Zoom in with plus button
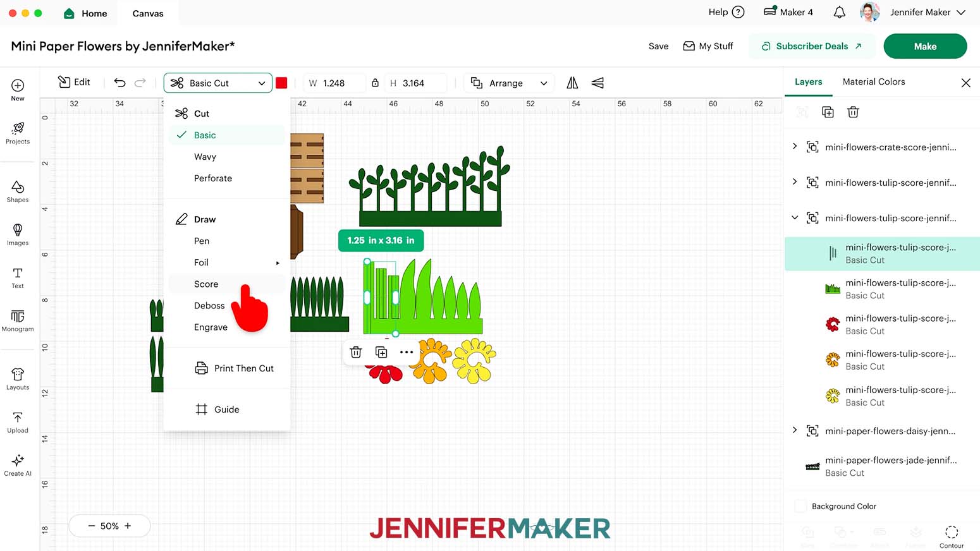This screenshot has height=551, width=980. click(128, 526)
